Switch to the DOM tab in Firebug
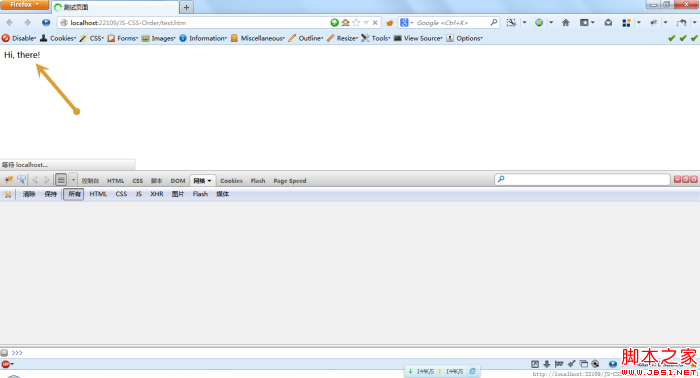Image resolution: width=700 pixels, height=378 pixels. tap(178, 181)
